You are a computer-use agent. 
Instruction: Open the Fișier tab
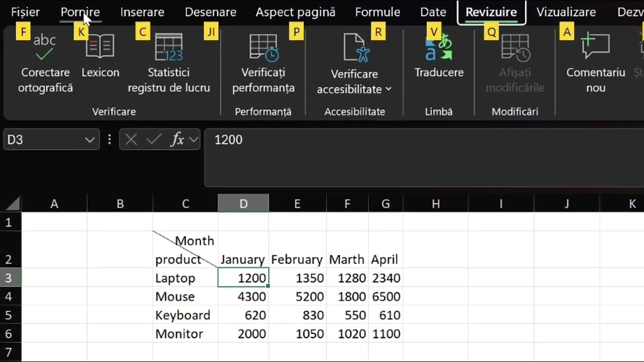pos(25,12)
